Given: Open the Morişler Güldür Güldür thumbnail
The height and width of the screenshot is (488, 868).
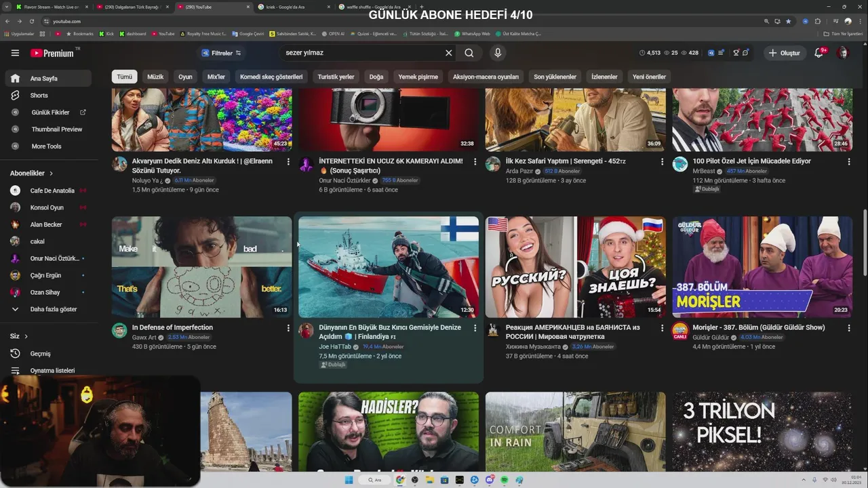Looking at the screenshot, I should tap(762, 267).
